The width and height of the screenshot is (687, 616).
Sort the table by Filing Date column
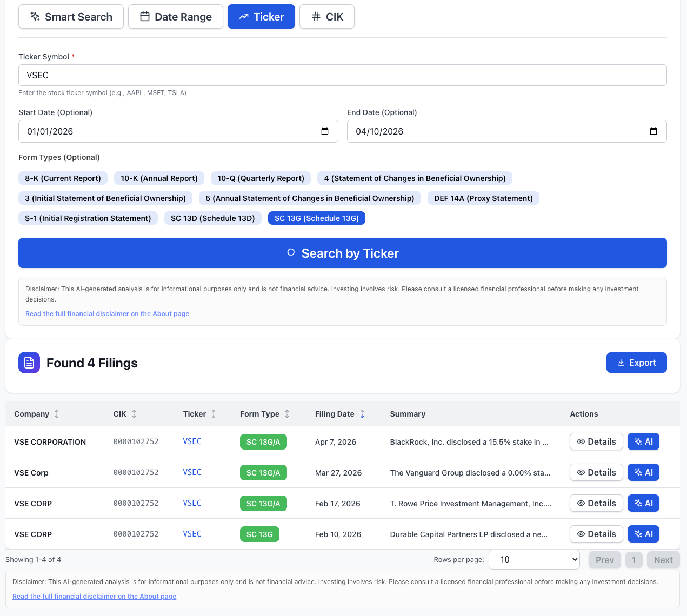(362, 413)
